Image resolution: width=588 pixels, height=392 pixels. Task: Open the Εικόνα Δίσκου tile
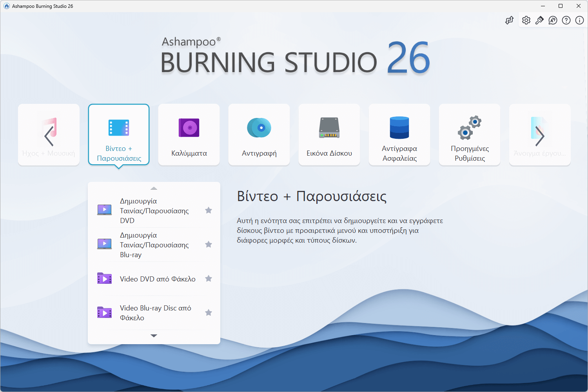(x=329, y=134)
